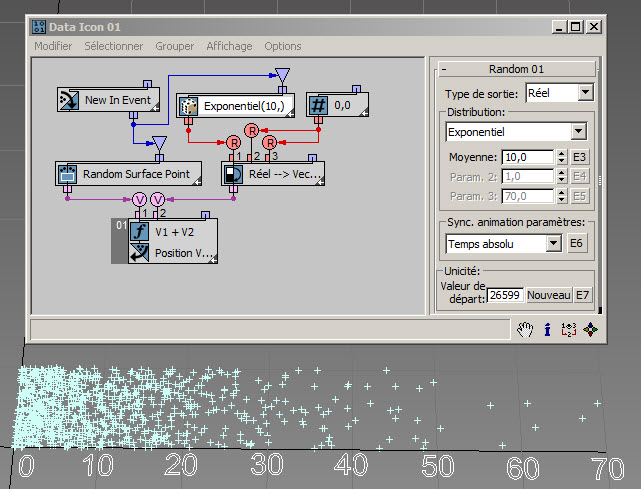Select the Random Surface Point node label
This screenshot has width=641, height=489.
coord(136,174)
